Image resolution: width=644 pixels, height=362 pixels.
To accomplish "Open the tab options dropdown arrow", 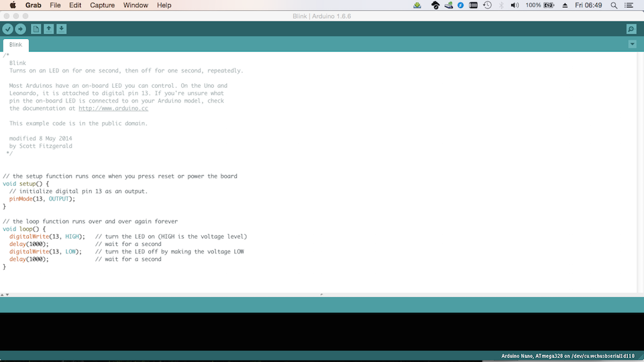I will click(x=633, y=44).
